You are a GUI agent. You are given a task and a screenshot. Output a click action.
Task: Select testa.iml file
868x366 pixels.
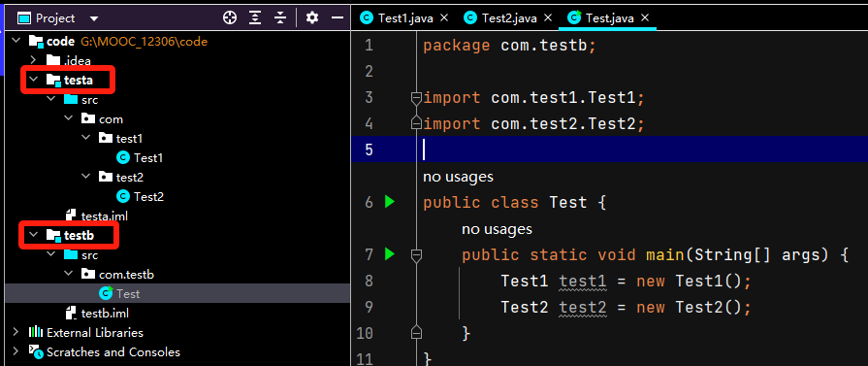105,216
